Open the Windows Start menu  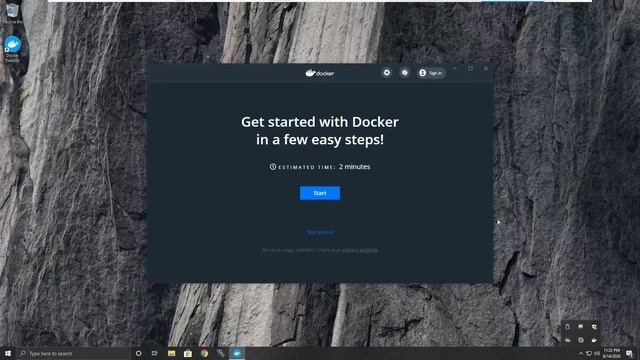[8, 353]
